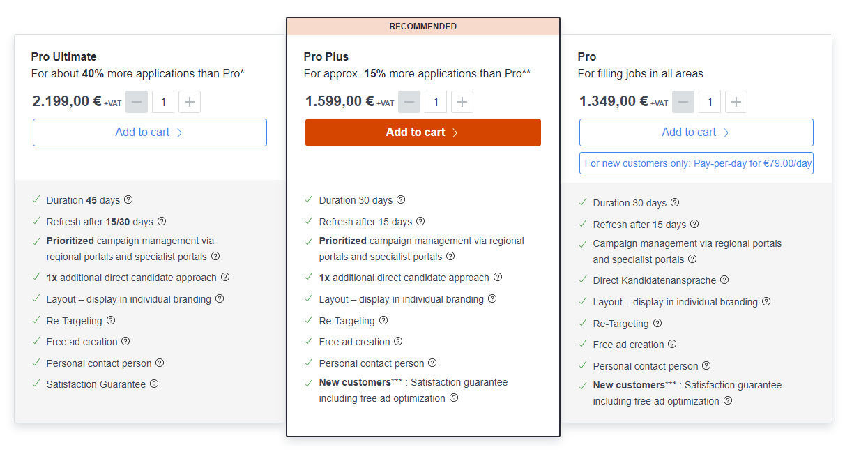Image resolution: width=868 pixels, height=461 pixels.
Task: Open the Duration 30 days tooltip in Pro
Action: (673, 202)
